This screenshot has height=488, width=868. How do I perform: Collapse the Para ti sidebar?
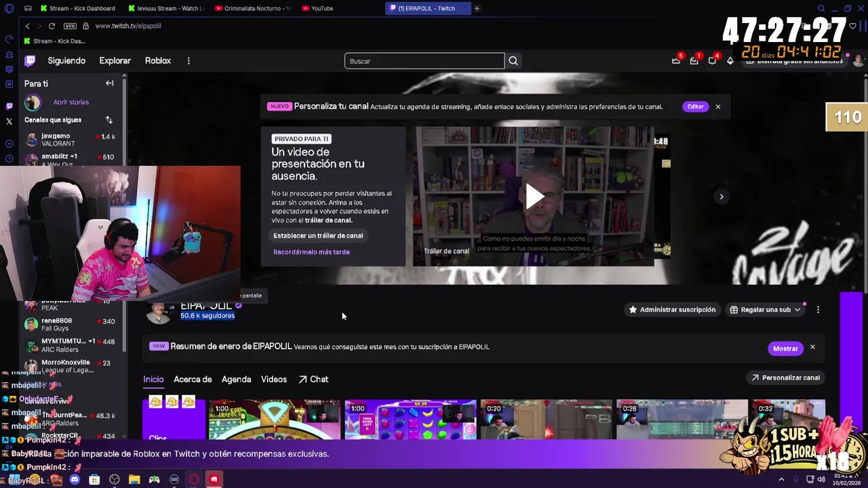click(109, 83)
